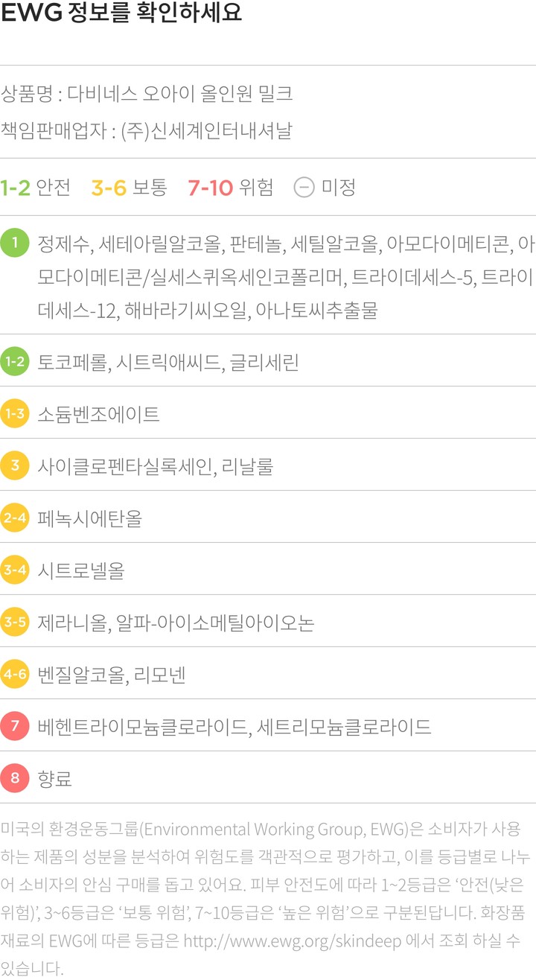Click the yellow 3-6 보통 legend label
Image resolution: width=536 pixels, height=980 pixels.
130,188
